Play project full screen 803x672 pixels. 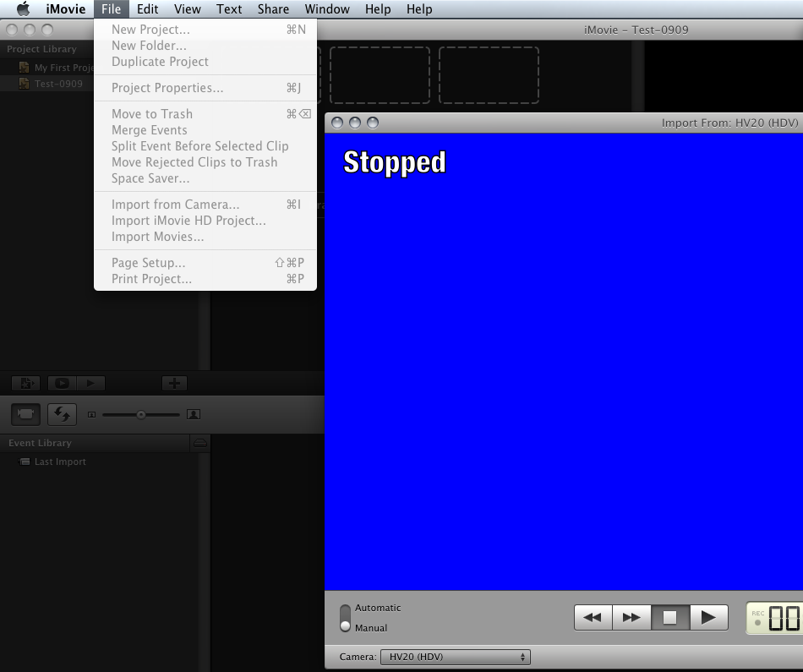tap(62, 383)
